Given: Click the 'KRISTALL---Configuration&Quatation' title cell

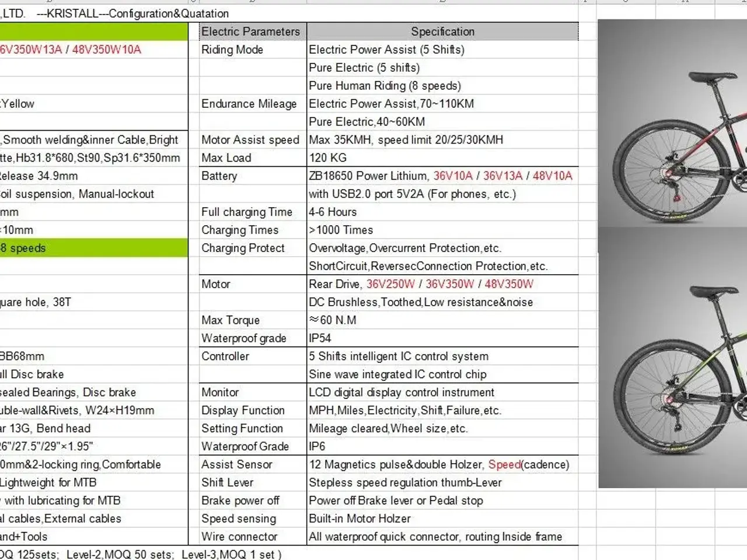Looking at the screenshot, I should point(132,13).
